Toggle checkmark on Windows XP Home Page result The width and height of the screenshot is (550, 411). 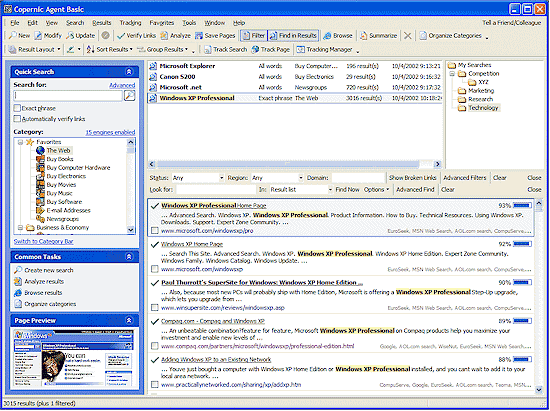[x=155, y=244]
